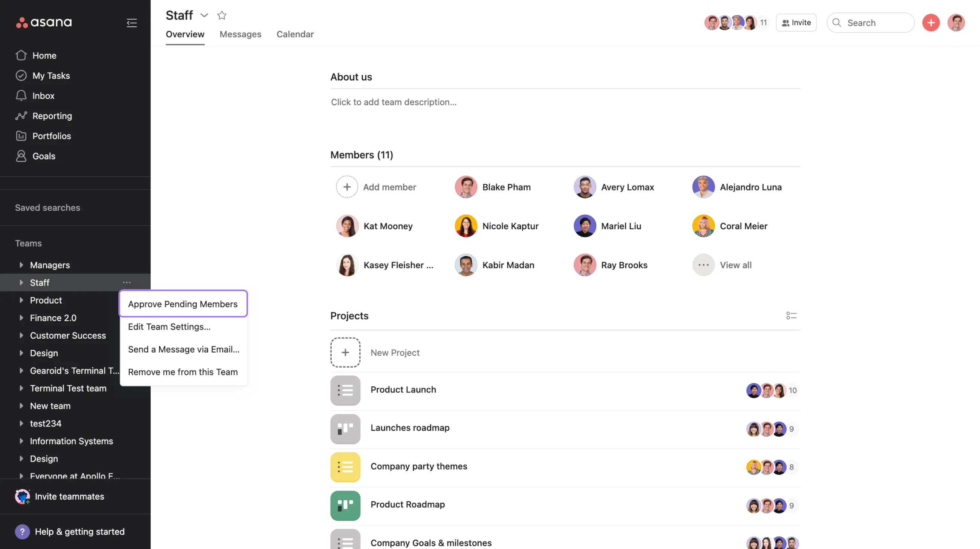980x549 pixels.
Task: Select Approve Pending Members menu item
Action: tap(182, 304)
